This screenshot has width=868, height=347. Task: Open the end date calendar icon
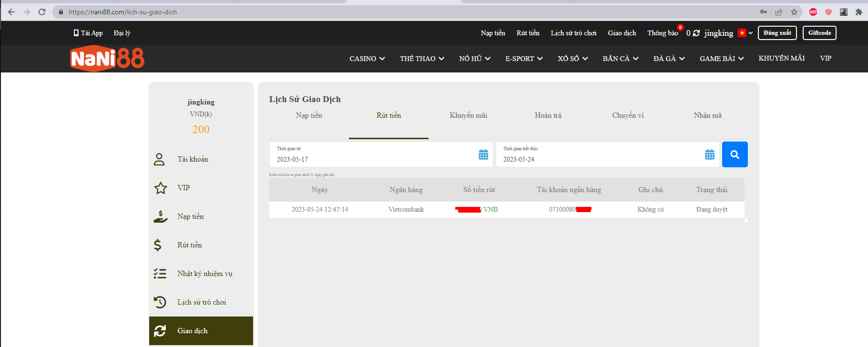tap(710, 154)
